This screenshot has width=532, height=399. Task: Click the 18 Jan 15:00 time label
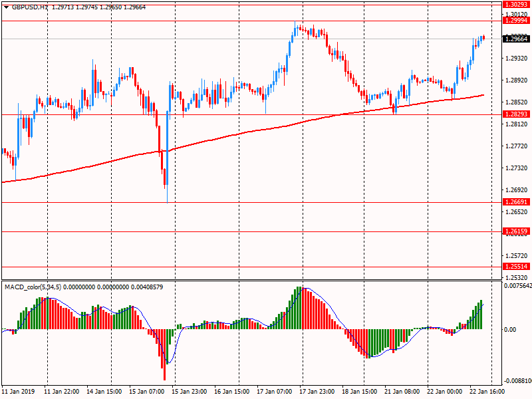(x=360, y=391)
